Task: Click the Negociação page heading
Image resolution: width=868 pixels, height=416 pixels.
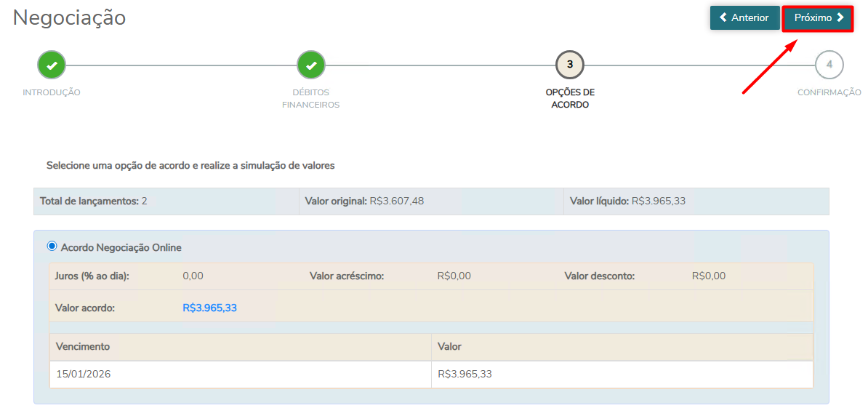Action: [70, 18]
